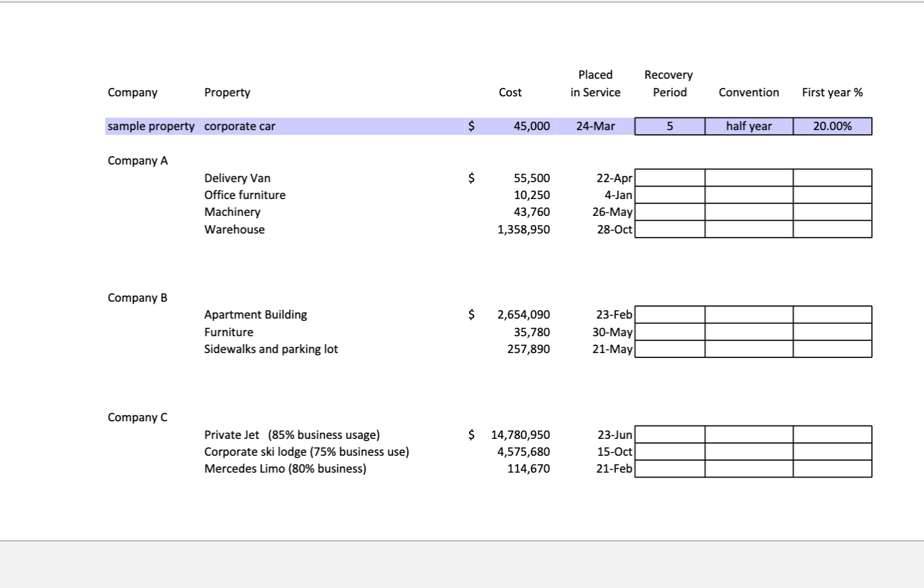The width and height of the screenshot is (924, 588).
Task: Click Corporate ski lodge convention cell
Action: pyautogui.click(x=749, y=452)
